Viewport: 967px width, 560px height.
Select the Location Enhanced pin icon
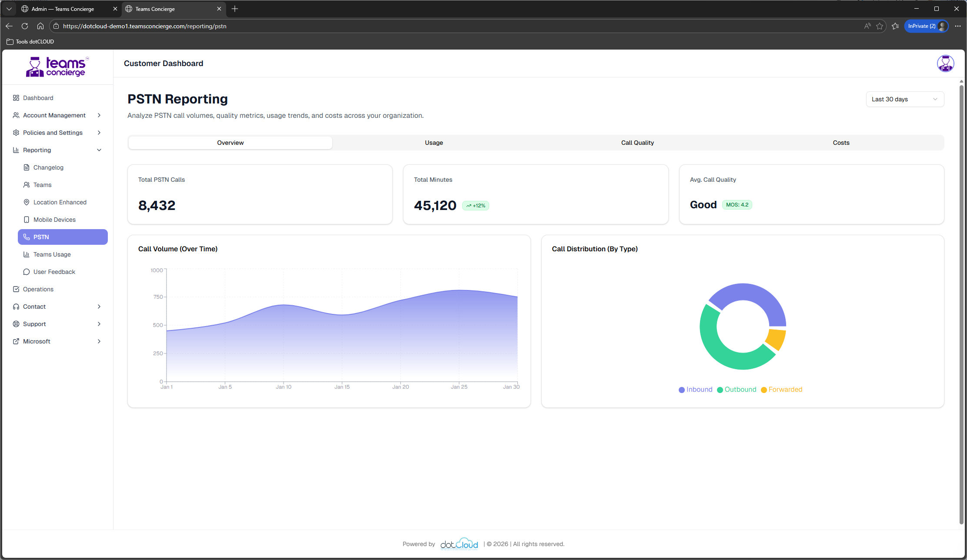[27, 202]
